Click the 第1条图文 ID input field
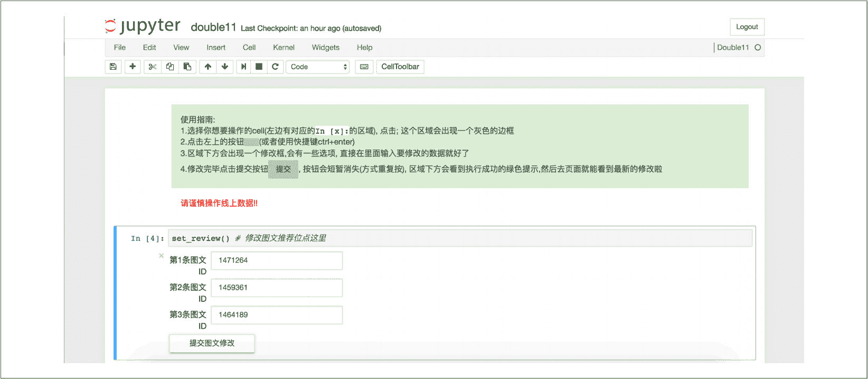The image size is (868, 379). coord(277,261)
